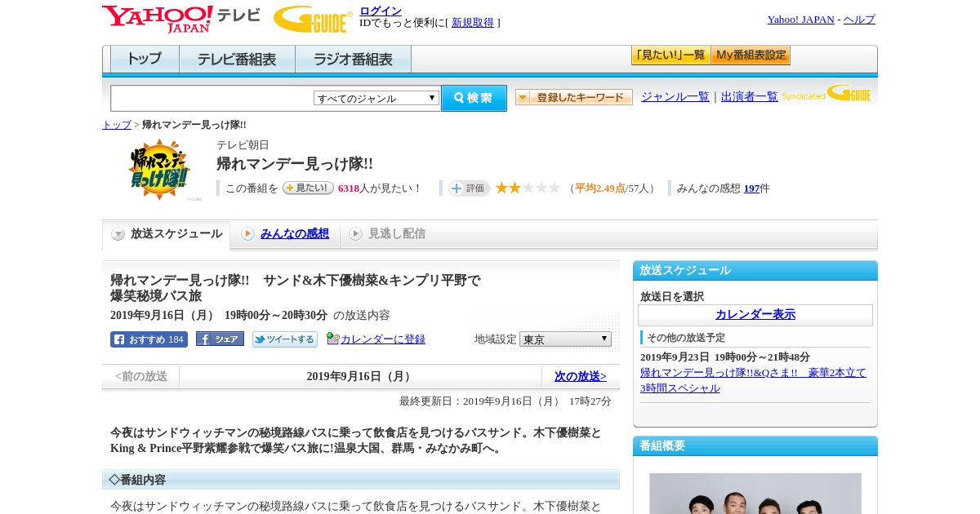Viewport: 980px width, 514px height.
Task: Click the ヘルプ link
Action: 859,20
